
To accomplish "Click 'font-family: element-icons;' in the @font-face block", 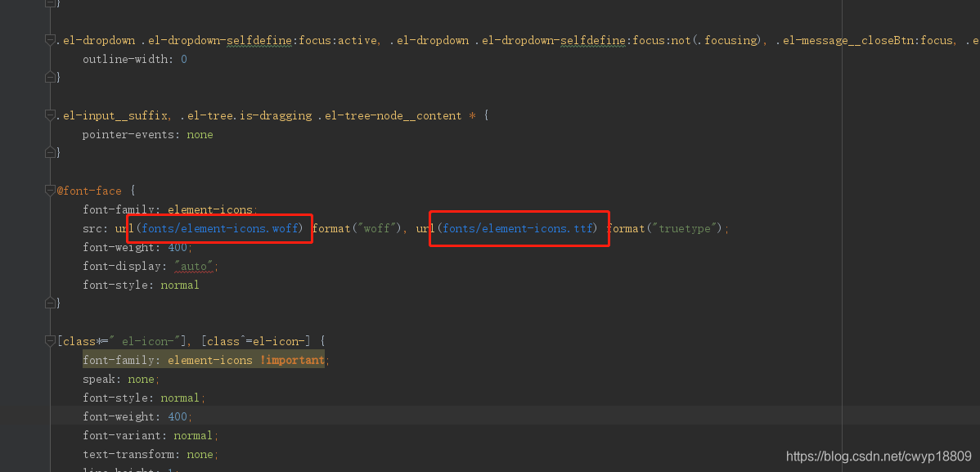I will [x=170, y=210].
